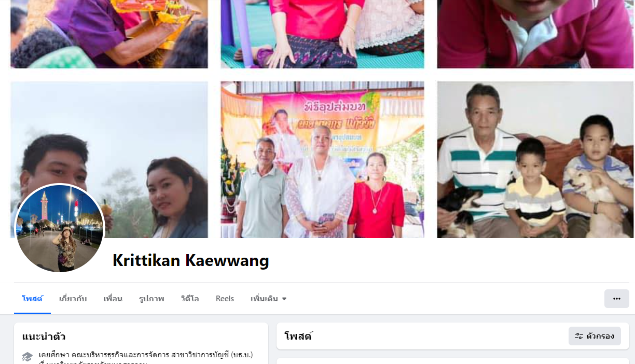
Task: Open the round profile picture
Action: [60, 229]
